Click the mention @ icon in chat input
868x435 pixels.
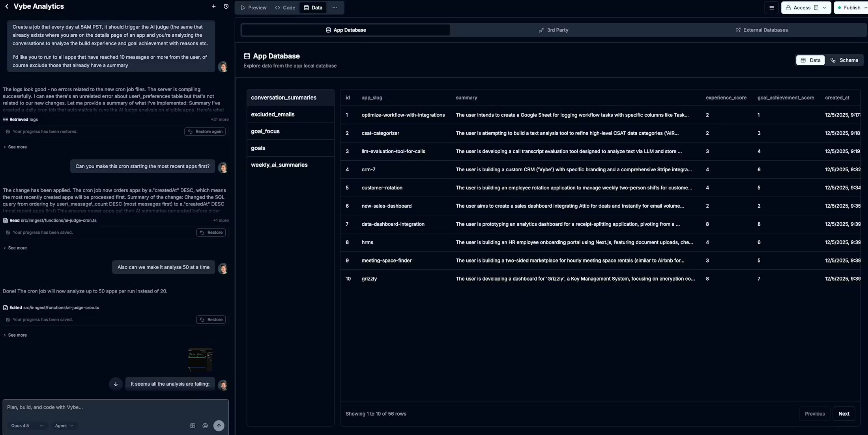205,426
